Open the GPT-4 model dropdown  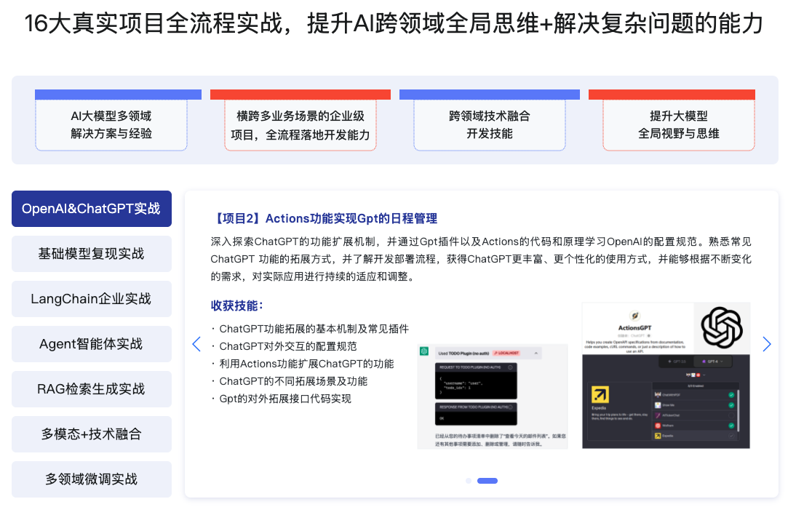tap(712, 362)
